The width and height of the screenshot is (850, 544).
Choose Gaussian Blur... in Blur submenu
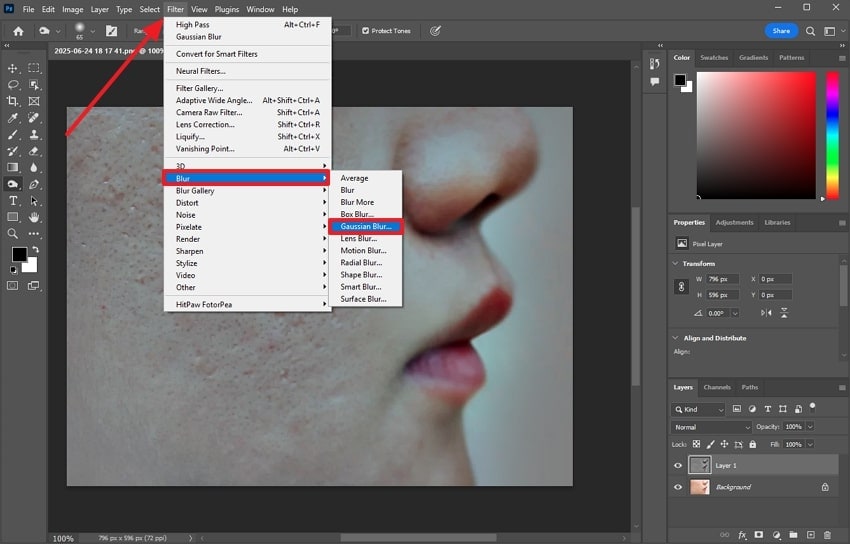click(x=366, y=226)
